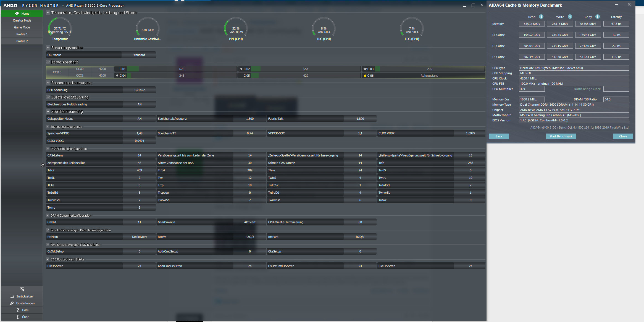The width and height of the screenshot is (644, 322).
Task: Click the Memory Read result field
Action: coord(532,24)
